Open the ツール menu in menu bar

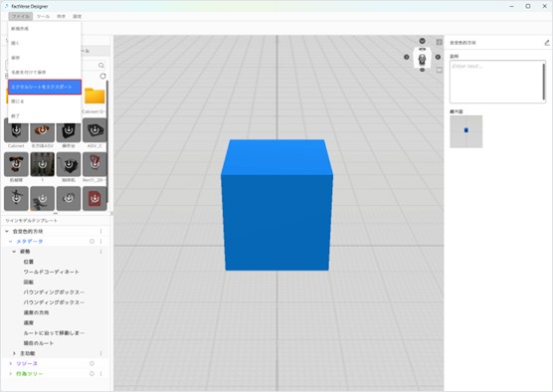[x=43, y=16]
